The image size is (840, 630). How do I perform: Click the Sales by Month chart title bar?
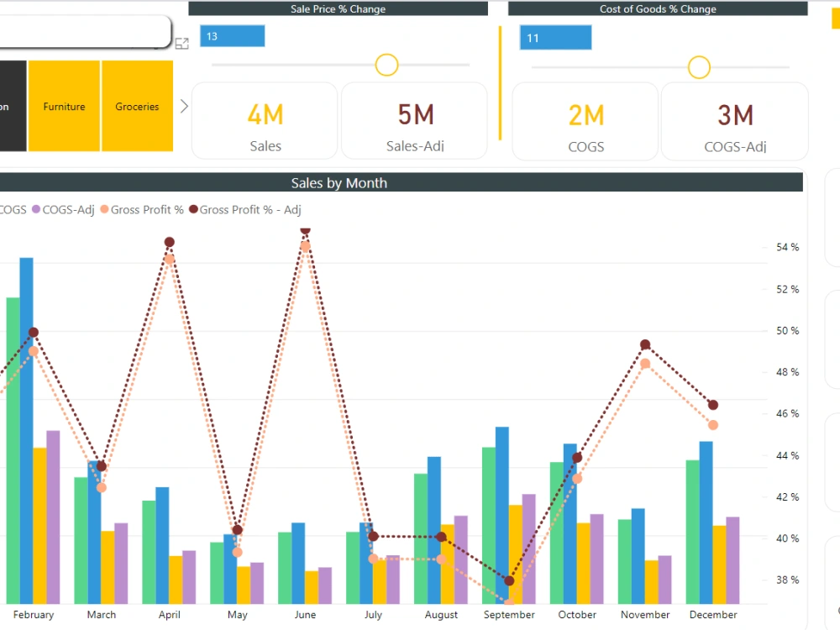click(339, 182)
